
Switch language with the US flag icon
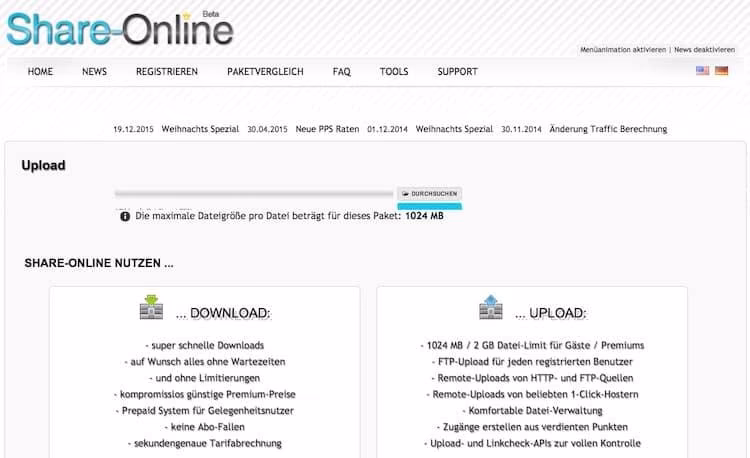click(702, 71)
